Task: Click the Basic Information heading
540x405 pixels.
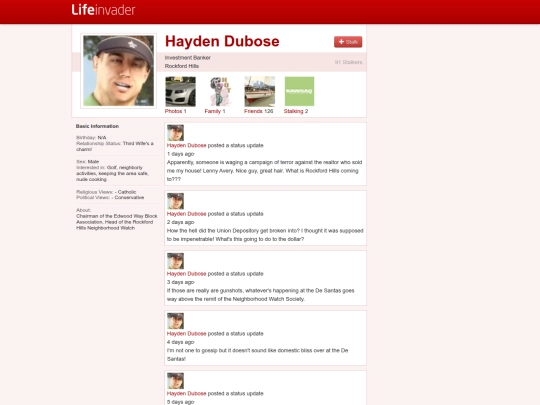Action: tap(97, 126)
